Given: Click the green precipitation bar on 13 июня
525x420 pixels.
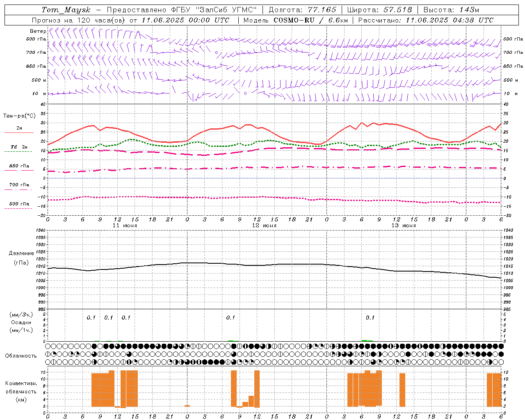Looking at the screenshot, I should (x=367, y=340).
